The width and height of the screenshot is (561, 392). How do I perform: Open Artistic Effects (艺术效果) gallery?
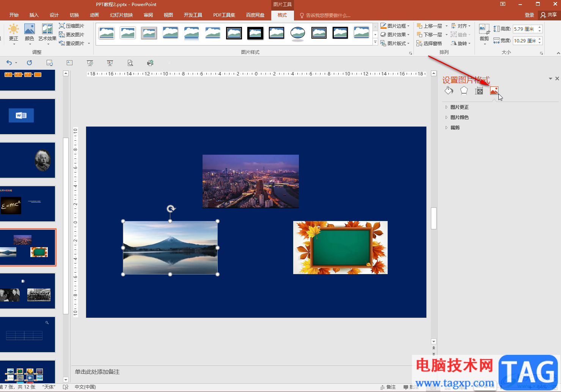47,33
